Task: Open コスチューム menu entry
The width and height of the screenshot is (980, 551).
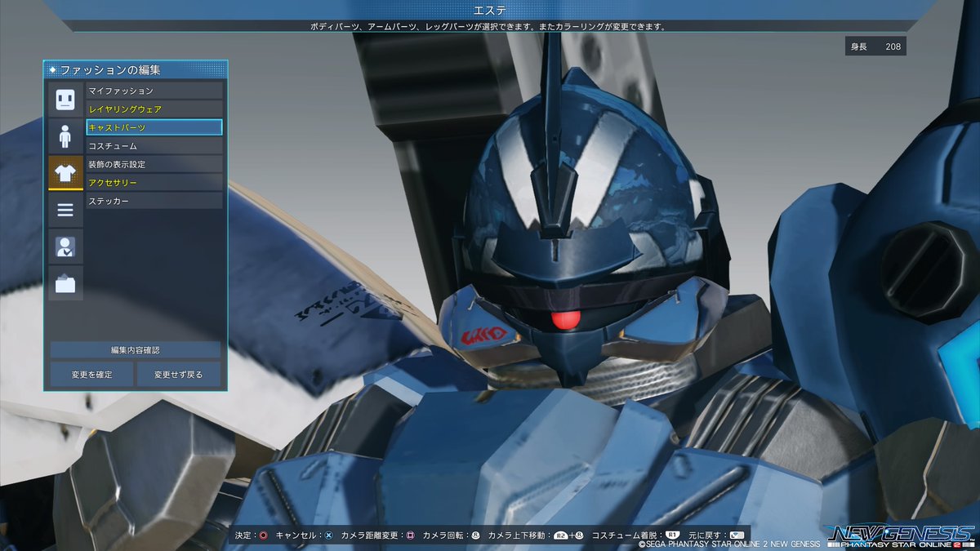Action: click(x=154, y=145)
